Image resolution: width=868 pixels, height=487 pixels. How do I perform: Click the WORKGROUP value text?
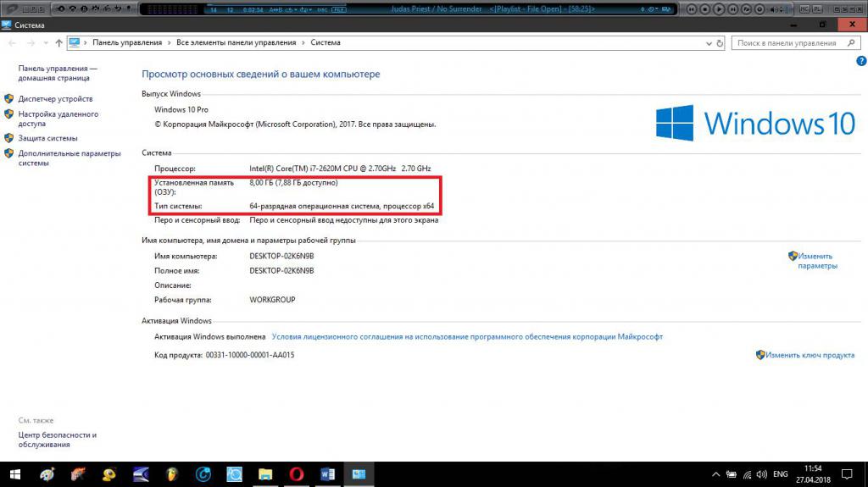[x=272, y=300]
